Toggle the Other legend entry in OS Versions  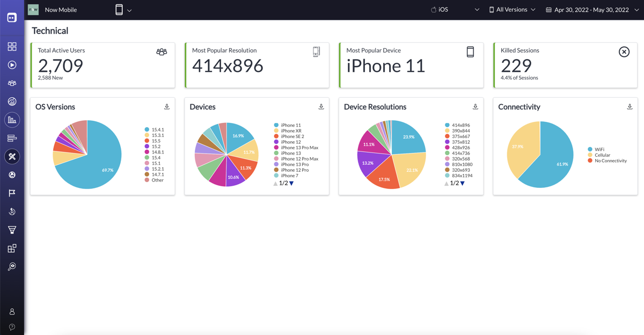pyautogui.click(x=154, y=180)
